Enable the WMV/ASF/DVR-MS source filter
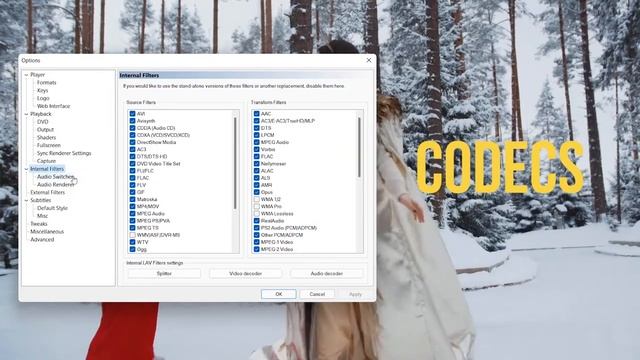 (132, 235)
